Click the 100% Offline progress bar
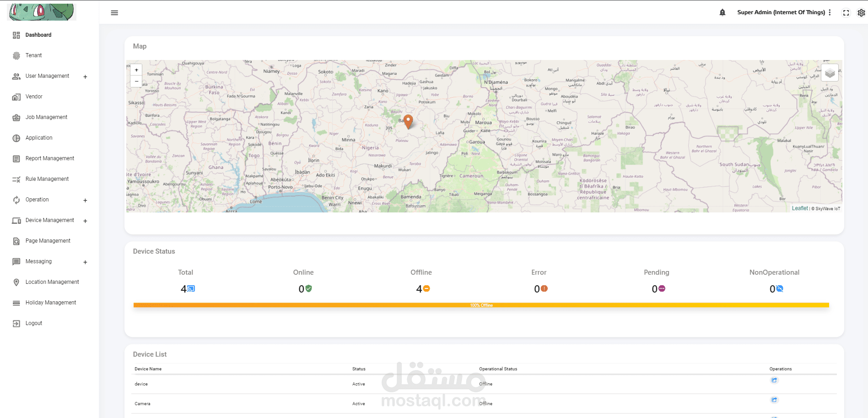Screen dimensions: 868x418 pos(481,305)
